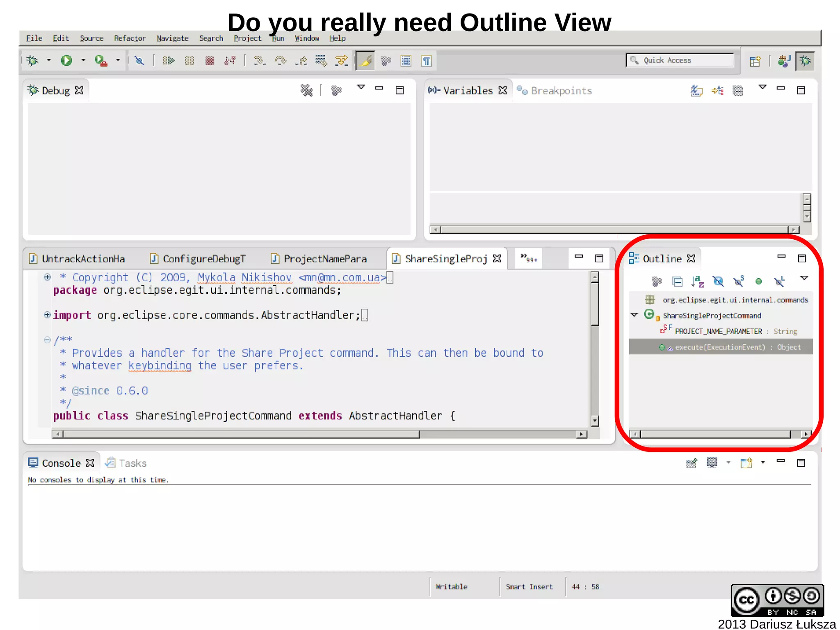Switch to the Java EE perspective icon
The image size is (840, 630).
point(784,61)
